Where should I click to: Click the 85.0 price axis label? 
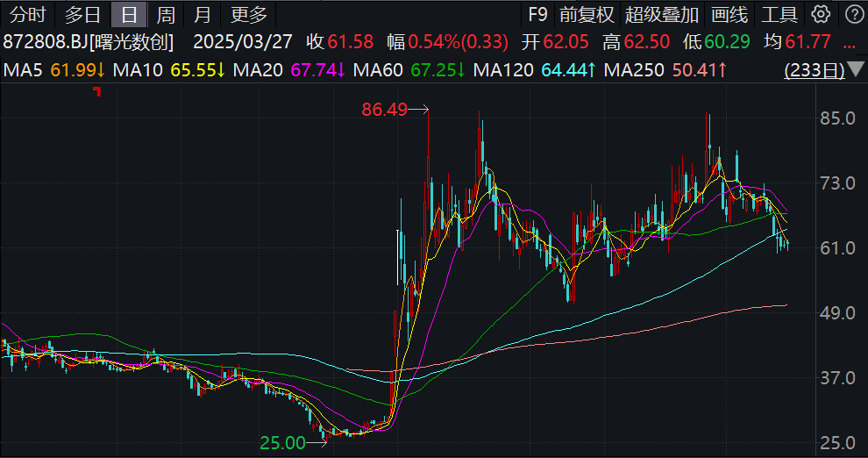click(837, 118)
